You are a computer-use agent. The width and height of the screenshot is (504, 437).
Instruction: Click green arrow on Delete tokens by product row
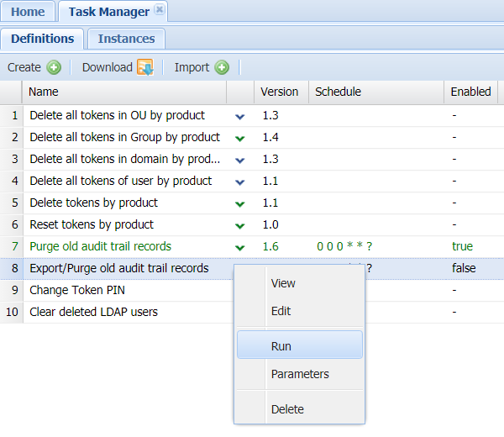[240, 203]
